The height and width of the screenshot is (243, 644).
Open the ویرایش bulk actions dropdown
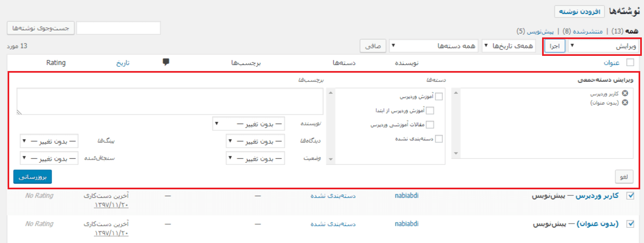(604, 47)
